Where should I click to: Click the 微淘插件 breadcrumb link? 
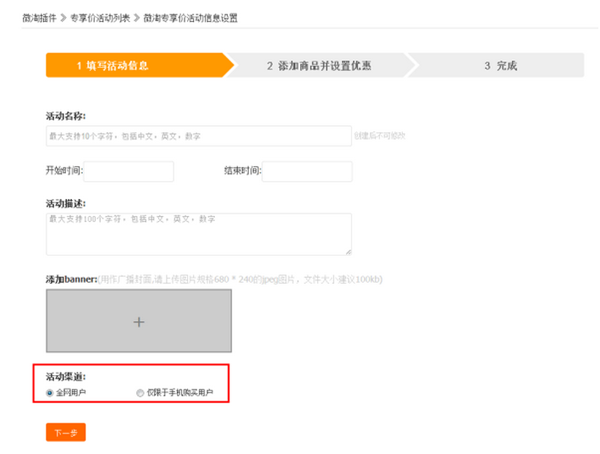tap(39, 18)
